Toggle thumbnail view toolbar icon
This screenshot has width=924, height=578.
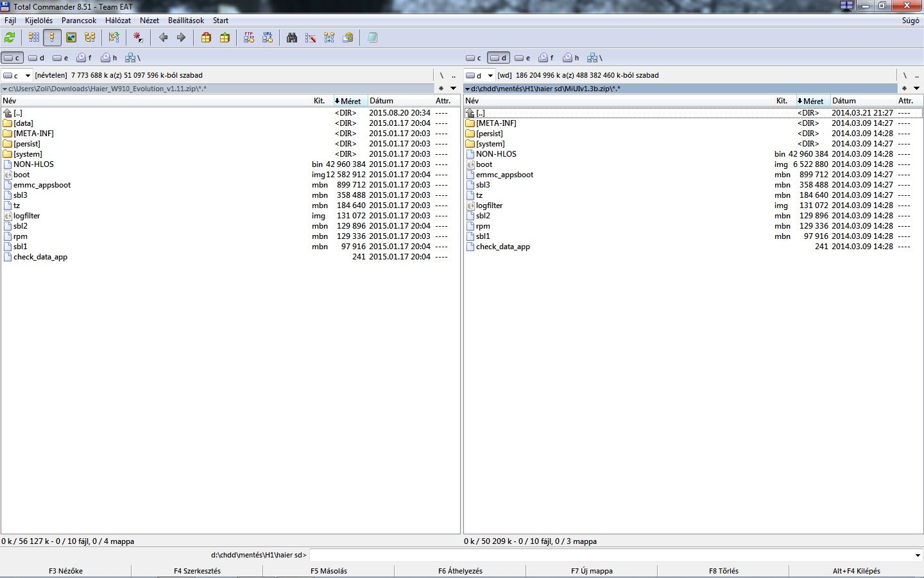[71, 38]
